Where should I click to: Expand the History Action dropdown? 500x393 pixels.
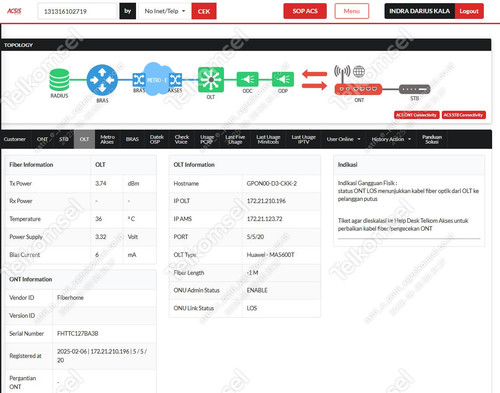[391, 139]
